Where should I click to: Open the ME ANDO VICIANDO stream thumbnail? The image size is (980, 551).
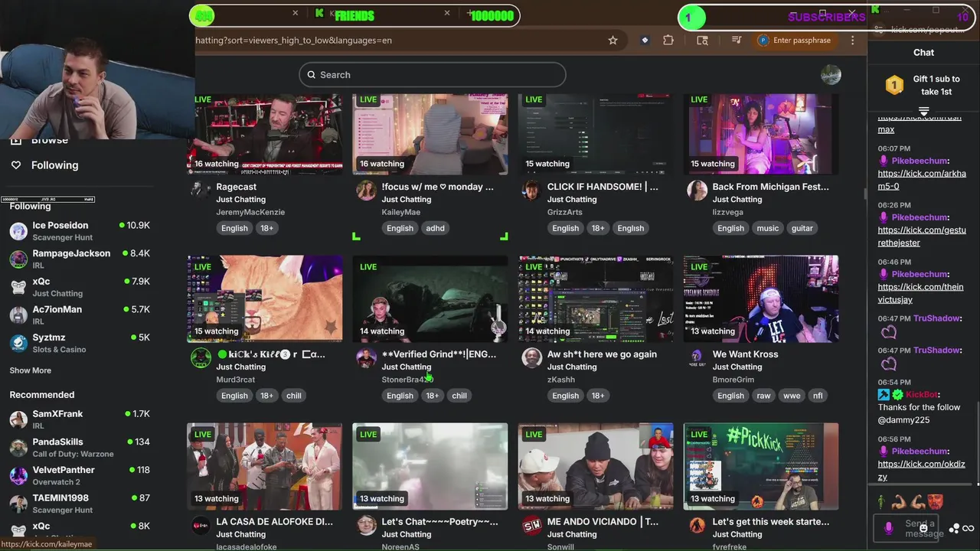point(596,466)
